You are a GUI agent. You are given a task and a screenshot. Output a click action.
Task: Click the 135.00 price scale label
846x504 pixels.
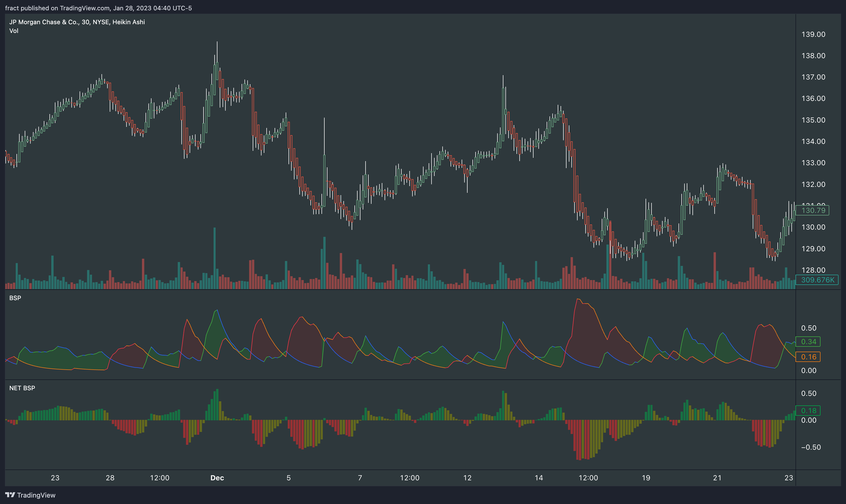[813, 120]
